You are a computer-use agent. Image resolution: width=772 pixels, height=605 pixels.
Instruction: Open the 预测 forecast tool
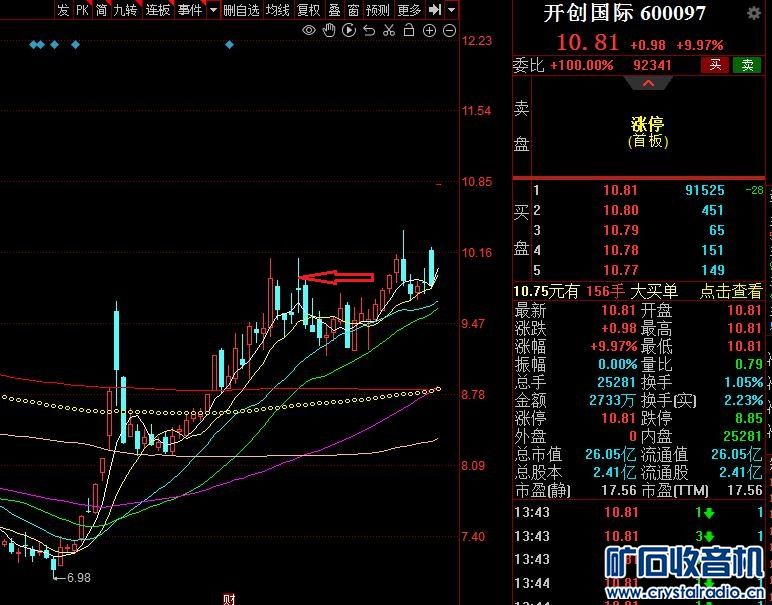(378, 9)
